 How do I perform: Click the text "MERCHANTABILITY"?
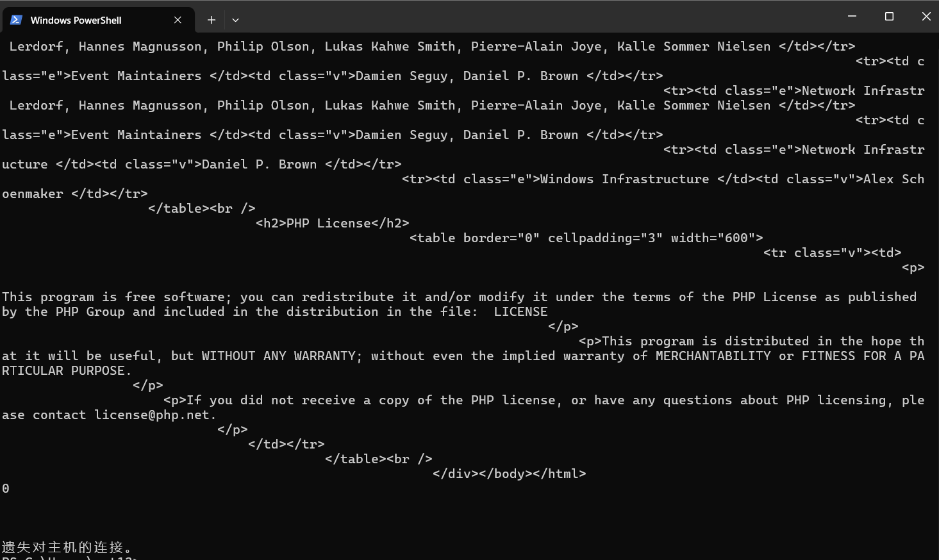[x=713, y=356]
